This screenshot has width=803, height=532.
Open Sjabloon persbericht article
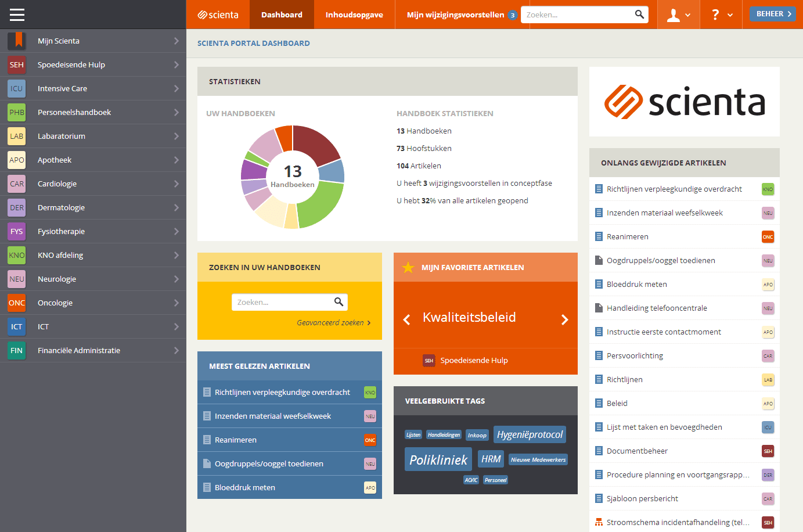click(685, 498)
